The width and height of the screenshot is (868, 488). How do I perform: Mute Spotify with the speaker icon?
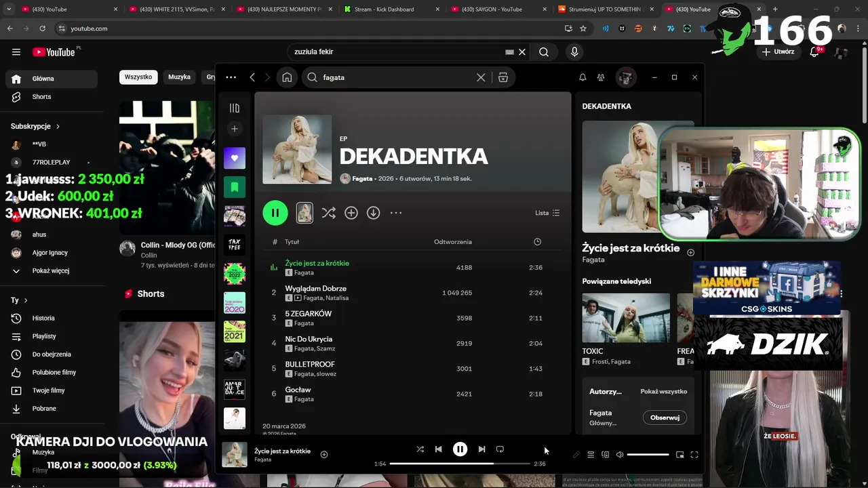tap(619, 455)
